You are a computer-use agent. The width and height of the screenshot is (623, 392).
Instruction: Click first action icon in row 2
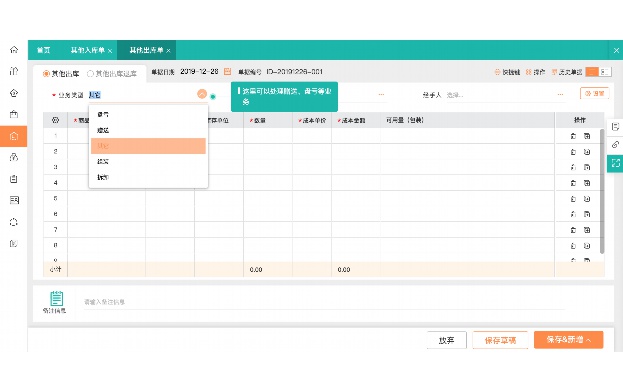tap(573, 152)
